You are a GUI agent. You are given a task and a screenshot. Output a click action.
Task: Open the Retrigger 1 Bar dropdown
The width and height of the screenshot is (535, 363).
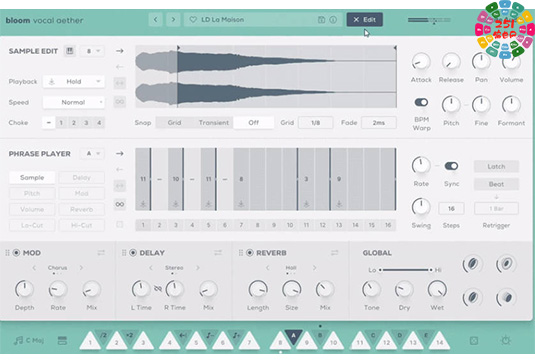coord(496,208)
